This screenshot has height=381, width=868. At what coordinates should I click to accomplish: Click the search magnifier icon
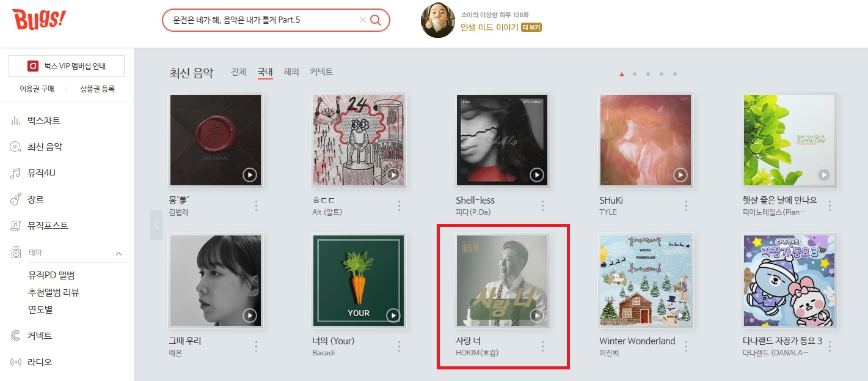tap(376, 20)
